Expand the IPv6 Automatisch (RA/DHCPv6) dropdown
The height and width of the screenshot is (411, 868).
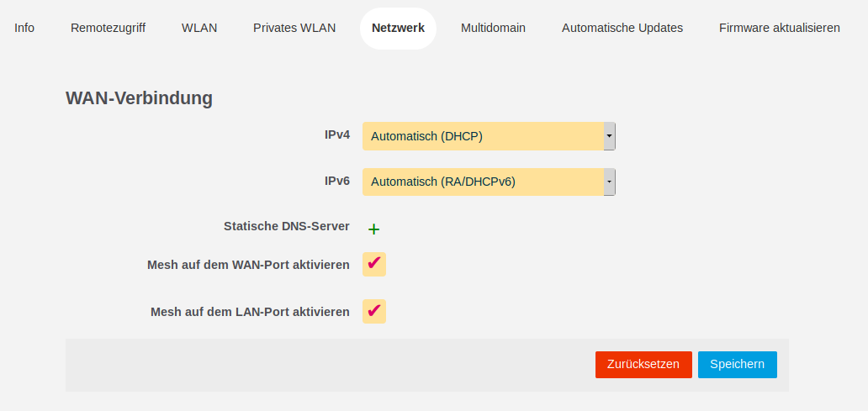[x=489, y=182]
